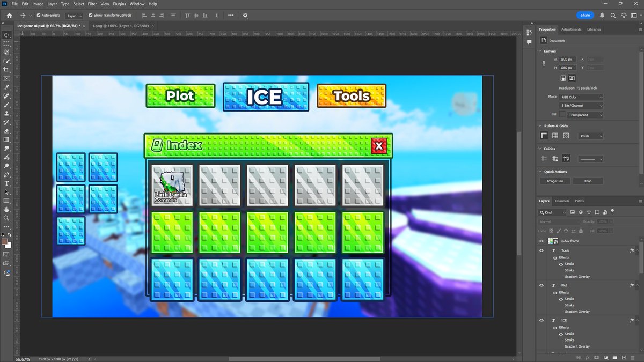
Task: Select the Rectangle shape tool
Action: (x=6, y=201)
